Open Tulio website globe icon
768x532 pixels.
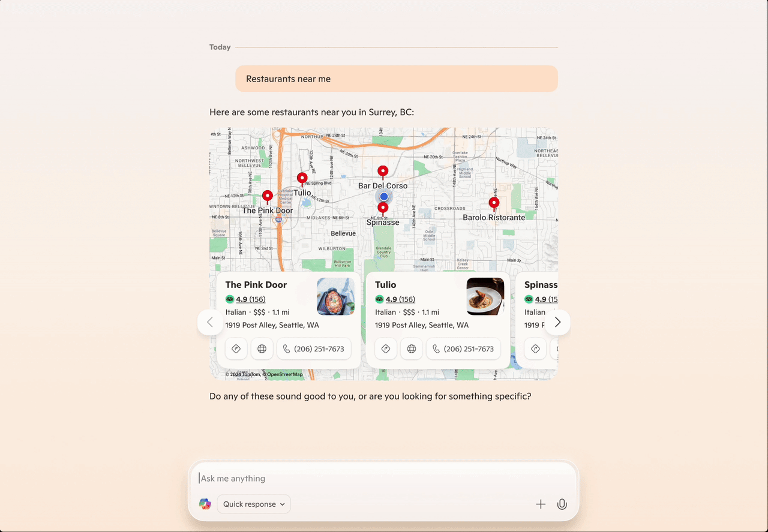coord(412,348)
